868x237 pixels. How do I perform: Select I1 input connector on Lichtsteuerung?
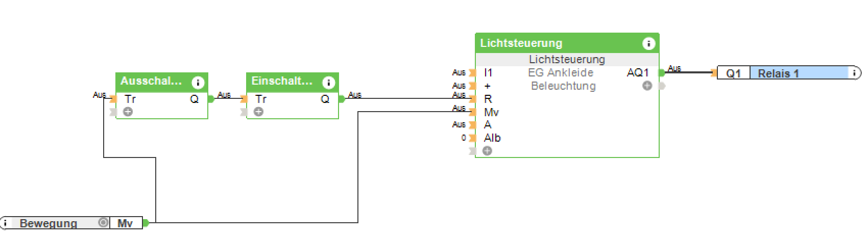point(472,73)
